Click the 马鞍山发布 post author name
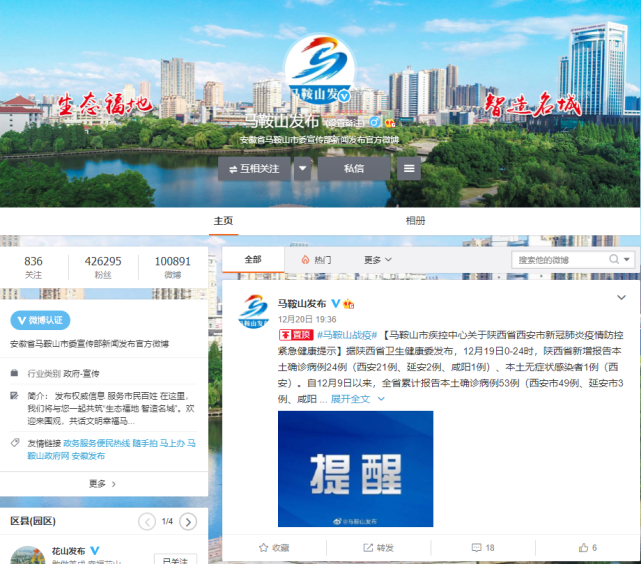 click(x=302, y=304)
